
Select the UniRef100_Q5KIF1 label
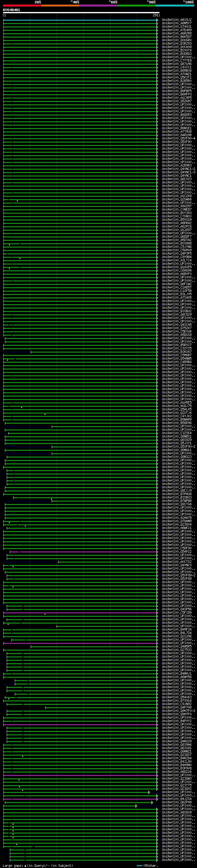(x=177, y=78)
